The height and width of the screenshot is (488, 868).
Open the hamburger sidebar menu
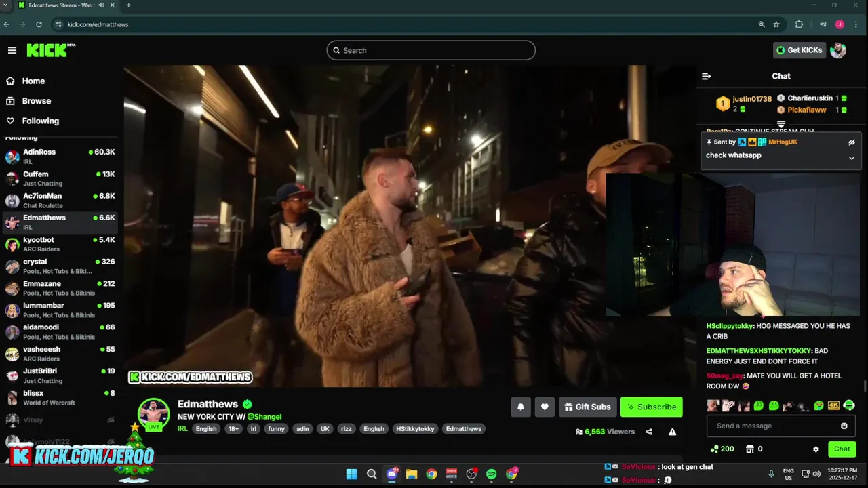(12, 50)
